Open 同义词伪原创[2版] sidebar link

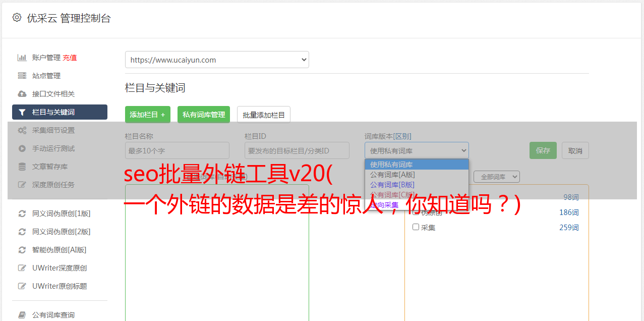(62, 232)
